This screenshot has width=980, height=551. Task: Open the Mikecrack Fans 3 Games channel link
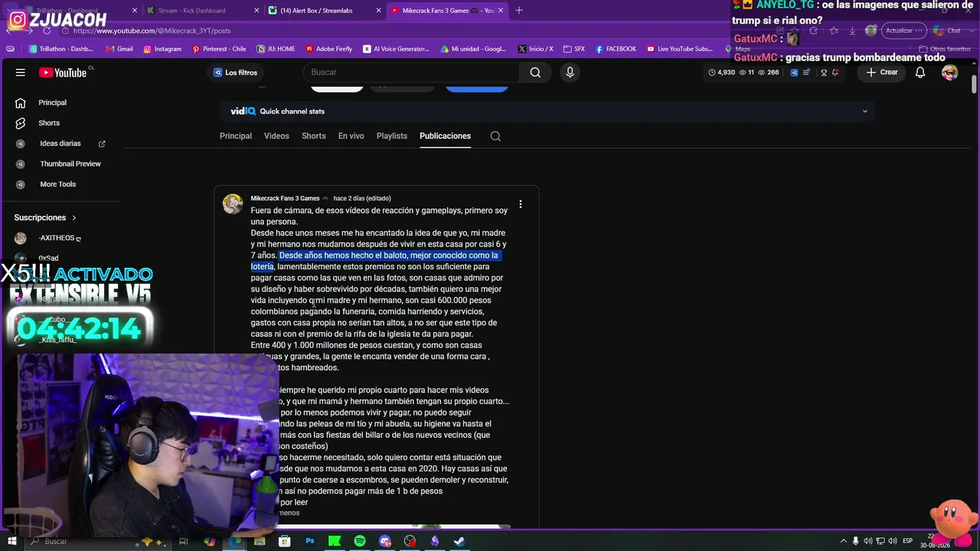tap(285, 198)
